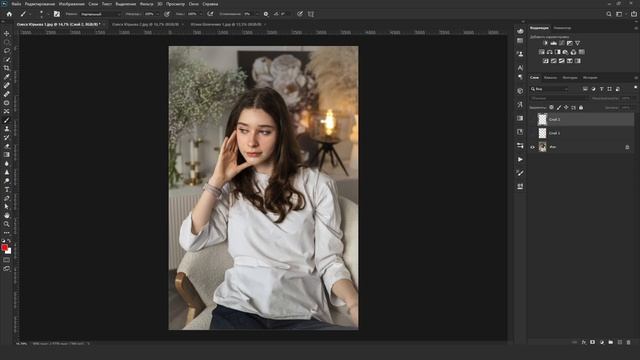Toggle lock all padlock icon

(x=581, y=107)
